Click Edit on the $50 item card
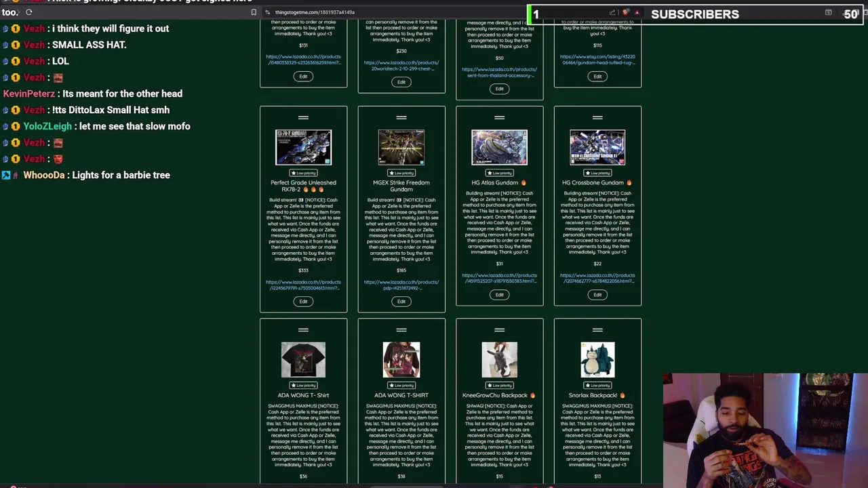868x488 pixels. point(499,89)
